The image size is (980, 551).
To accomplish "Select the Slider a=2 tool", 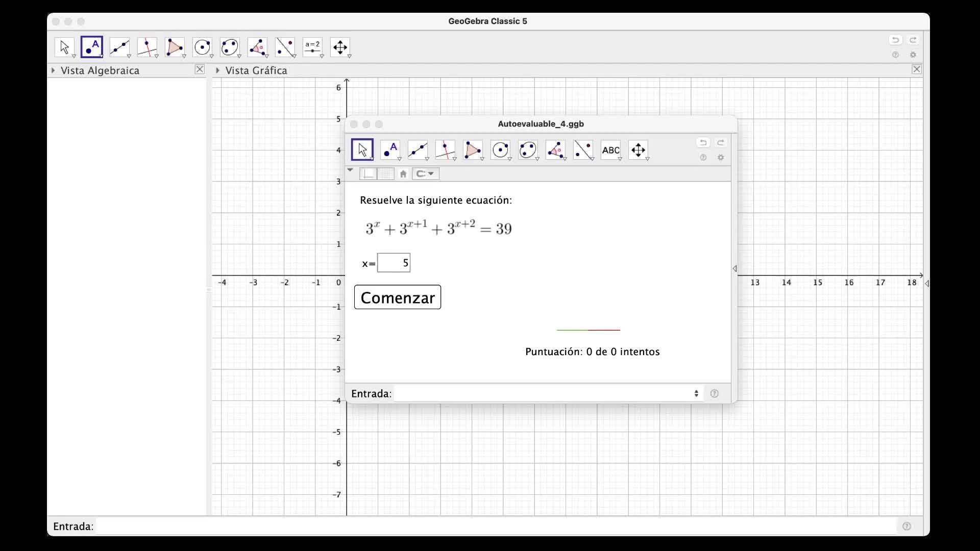I will [x=312, y=47].
